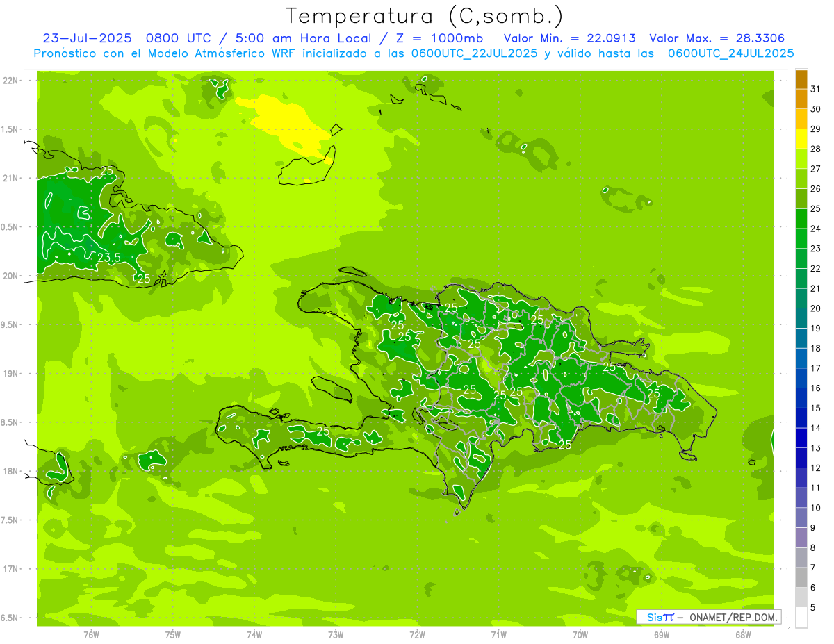Click the '22N' latitude label

point(10,81)
